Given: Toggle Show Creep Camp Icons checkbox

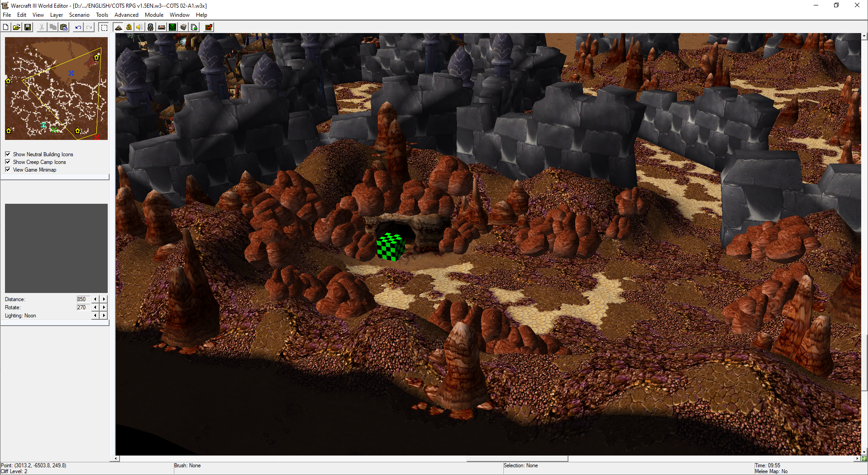Looking at the screenshot, I should click(x=8, y=162).
